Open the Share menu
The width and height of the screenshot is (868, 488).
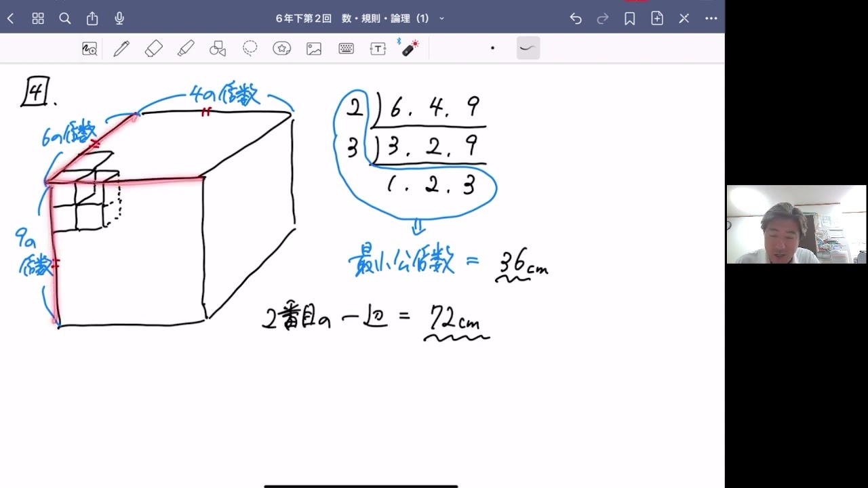click(x=92, y=18)
